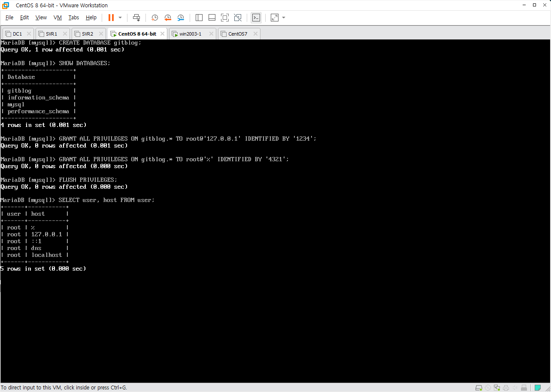Click the hard disk device status icon
The width and height of the screenshot is (551, 392).
(x=479, y=388)
